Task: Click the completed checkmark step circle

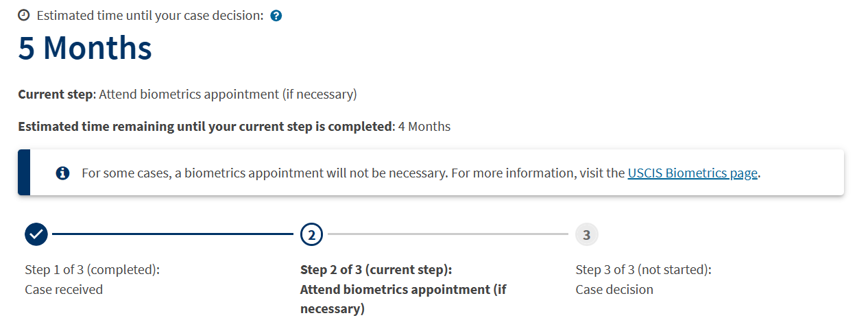Action: (x=36, y=234)
